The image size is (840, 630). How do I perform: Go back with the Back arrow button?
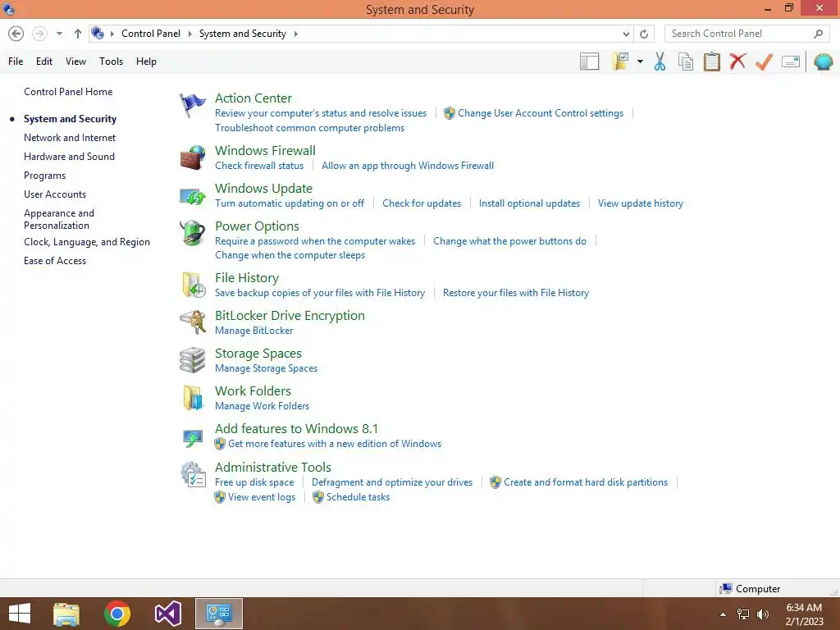(16, 34)
